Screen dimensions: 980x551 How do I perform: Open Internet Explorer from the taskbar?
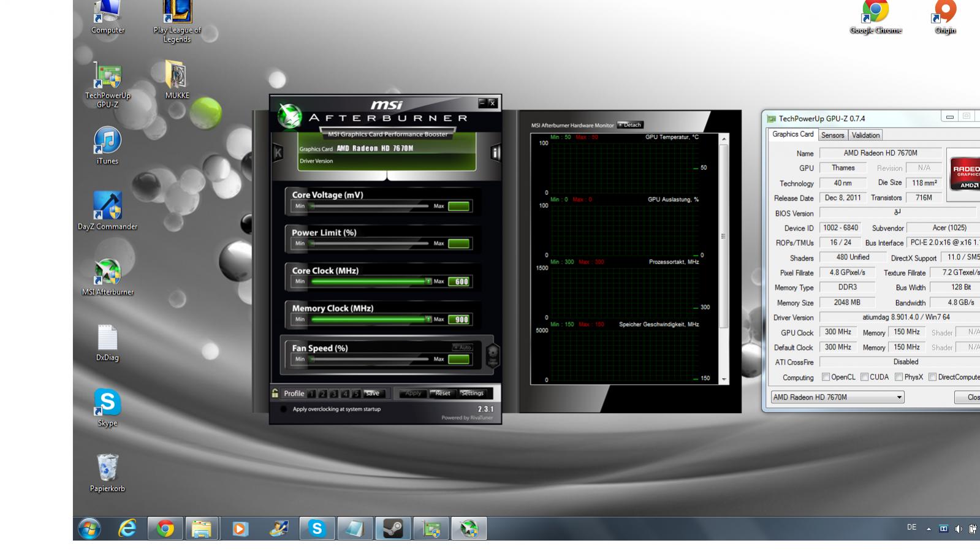click(127, 528)
